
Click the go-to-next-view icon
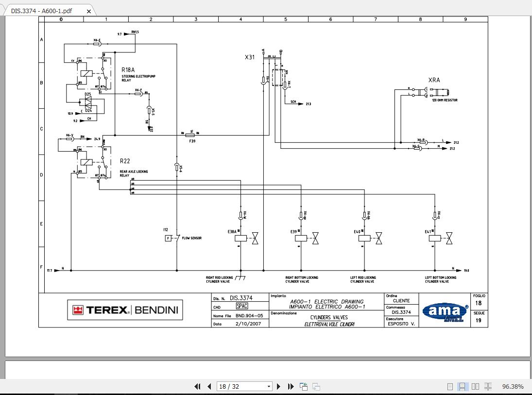coord(316,386)
